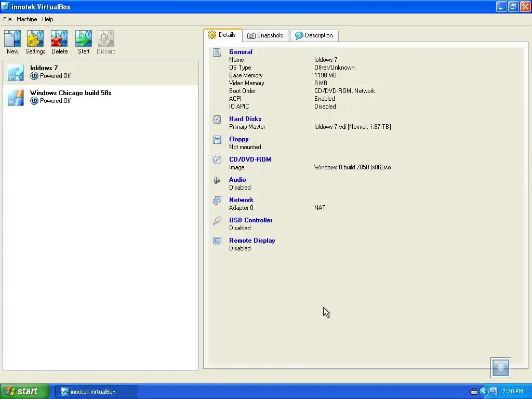The image size is (532, 399).
Task: Click the Adapter 0 label
Action: tap(241, 208)
